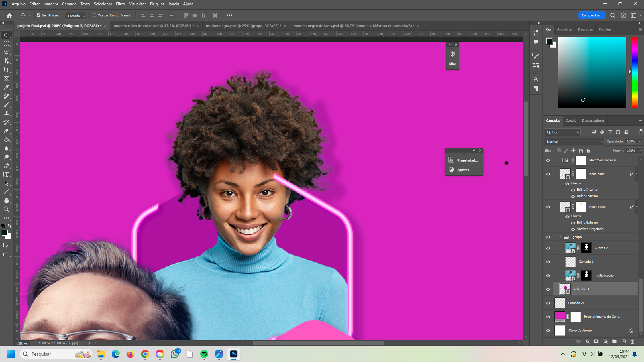Select the Pen tool
The image size is (644, 362).
click(x=6, y=166)
